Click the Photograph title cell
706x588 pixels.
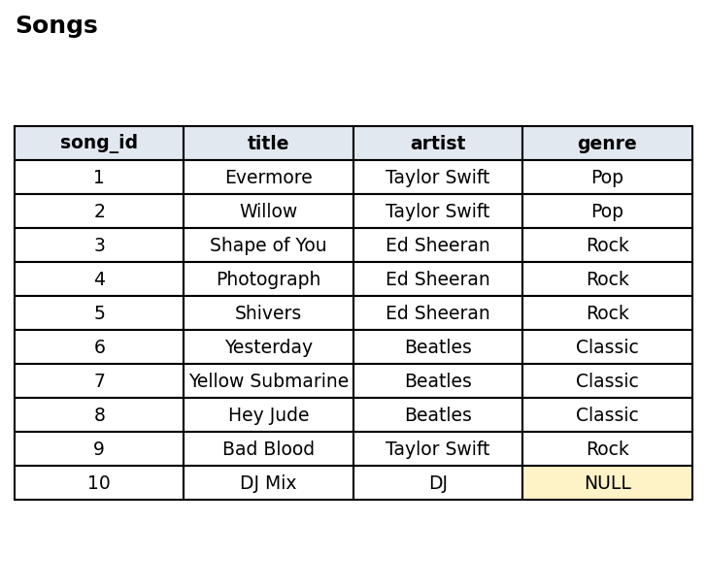coord(268,279)
